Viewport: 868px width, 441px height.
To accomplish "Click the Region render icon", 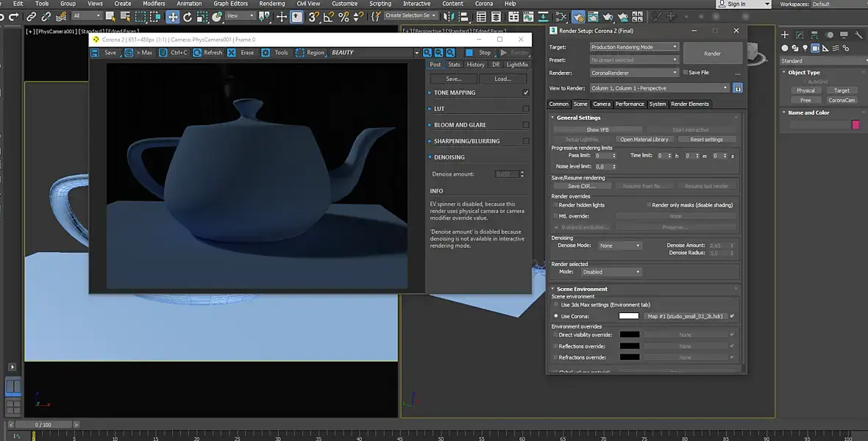I will click(300, 52).
